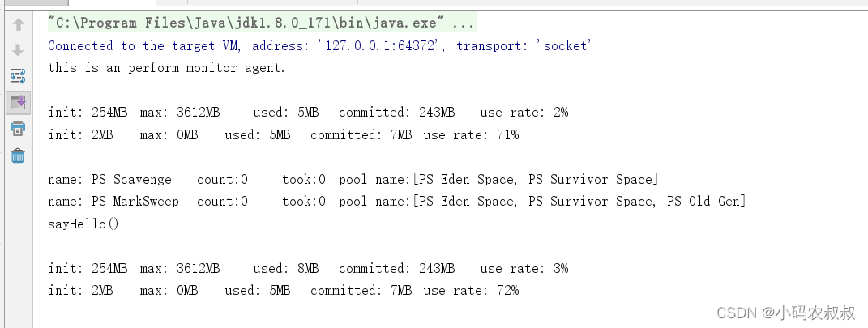This screenshot has height=328, width=868.
Task: Click the 'use rate: 72%' memory line
Action: tap(284, 291)
